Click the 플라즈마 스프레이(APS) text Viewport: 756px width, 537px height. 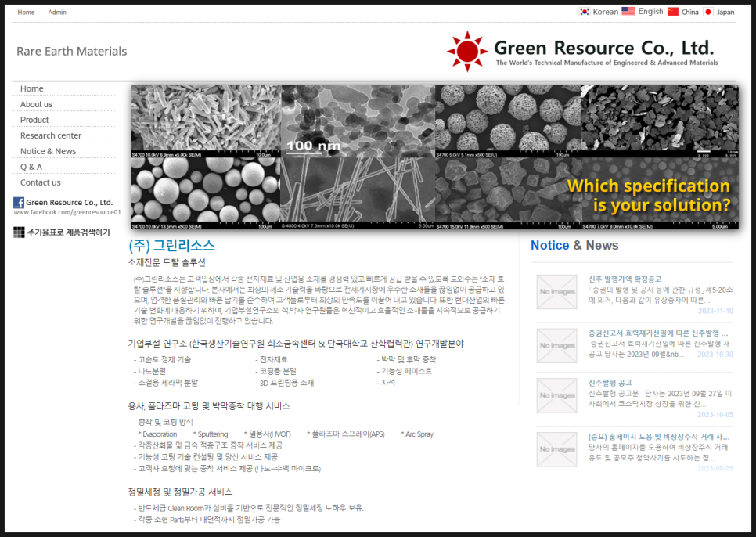348,434
